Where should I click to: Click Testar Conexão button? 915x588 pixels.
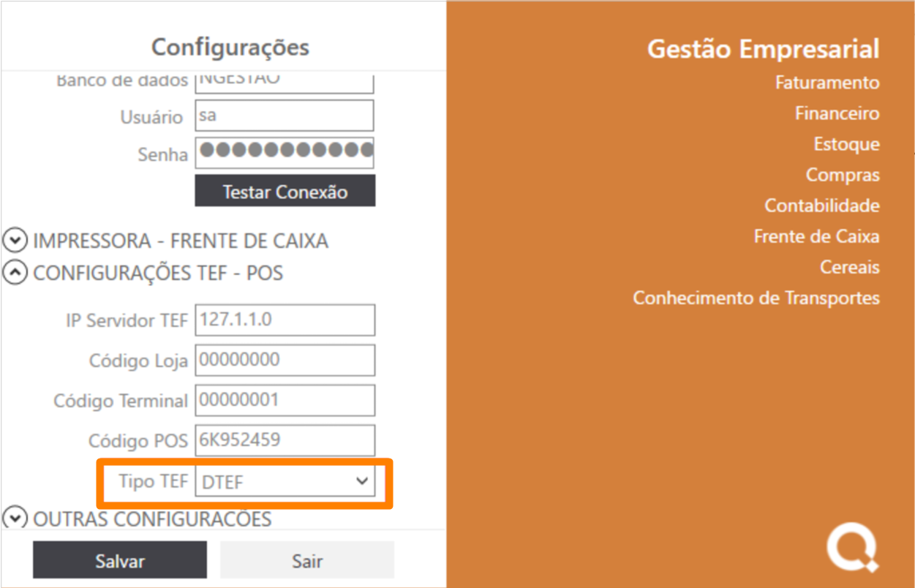285,192
